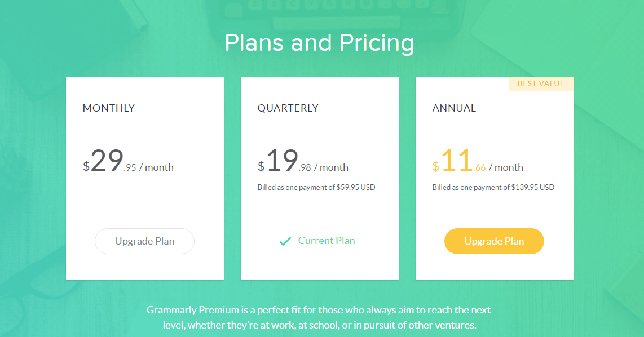This screenshot has width=644, height=337.
Task: Click 'Billed as one payment of $59.95 USD'
Action: coord(316,188)
